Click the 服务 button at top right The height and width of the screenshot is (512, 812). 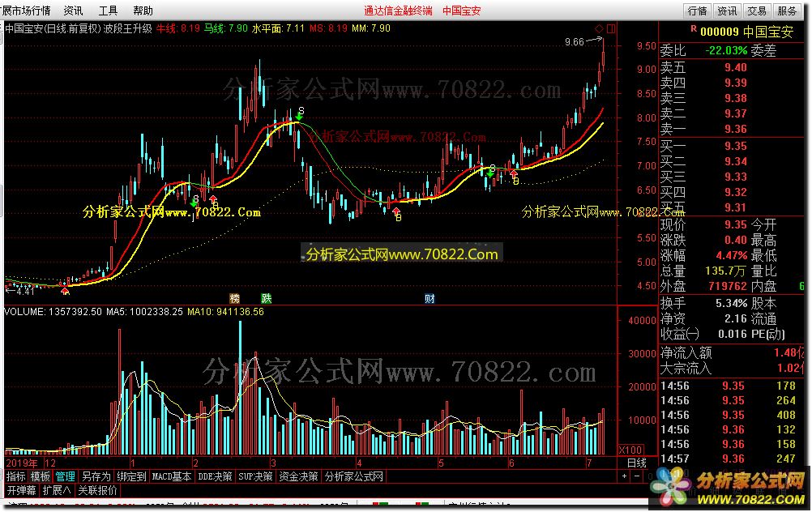[787, 11]
